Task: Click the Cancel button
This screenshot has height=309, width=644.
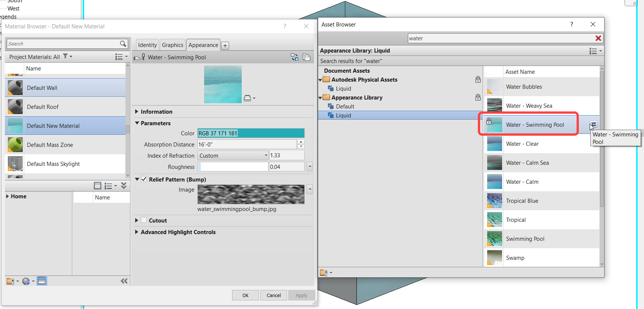Action: 274,295
